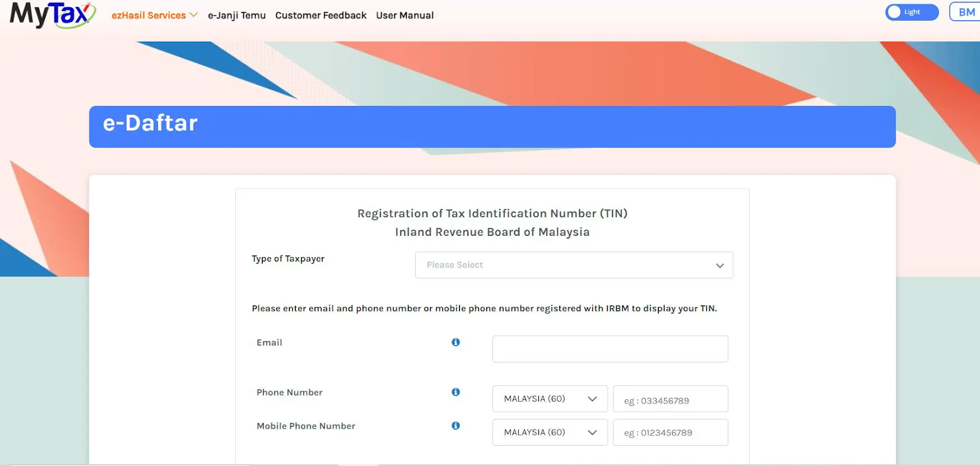
Task: Click the Type of Taxpayer chevron arrow
Action: tap(720, 266)
